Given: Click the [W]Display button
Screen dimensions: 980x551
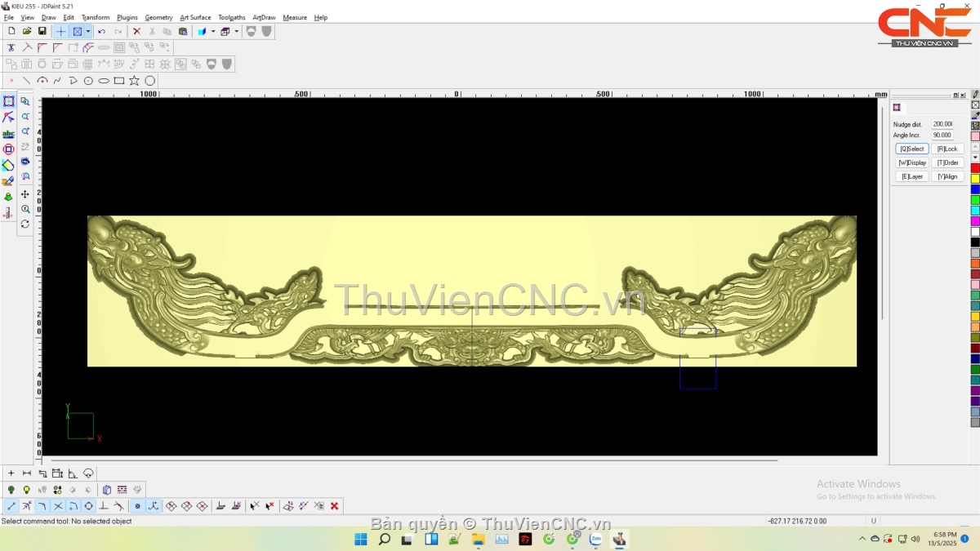Looking at the screenshot, I should pyautogui.click(x=912, y=162).
